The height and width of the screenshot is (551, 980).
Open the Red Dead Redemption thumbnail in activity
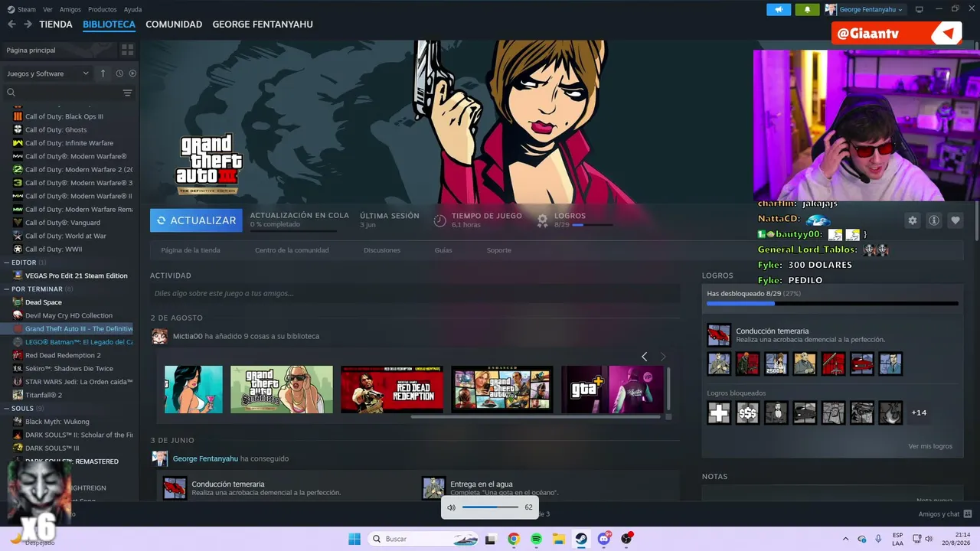pyautogui.click(x=392, y=390)
